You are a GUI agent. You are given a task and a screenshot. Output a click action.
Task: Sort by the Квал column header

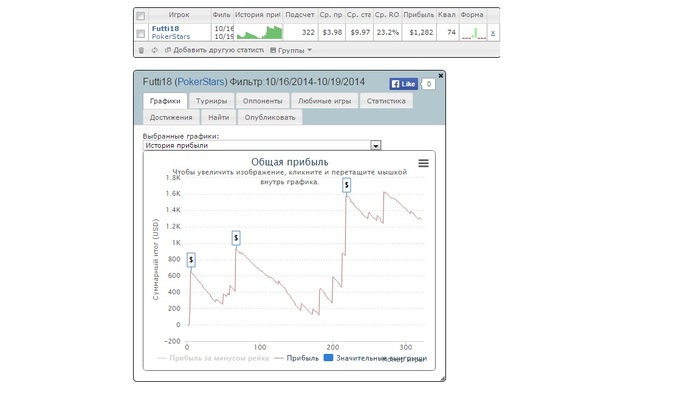click(447, 15)
